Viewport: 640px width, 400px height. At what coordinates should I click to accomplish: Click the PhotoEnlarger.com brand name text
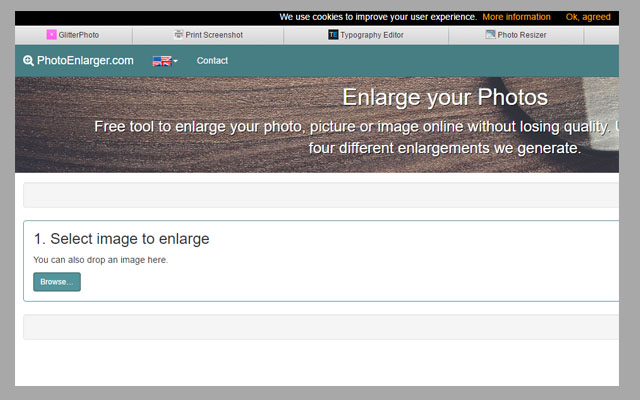tap(85, 61)
